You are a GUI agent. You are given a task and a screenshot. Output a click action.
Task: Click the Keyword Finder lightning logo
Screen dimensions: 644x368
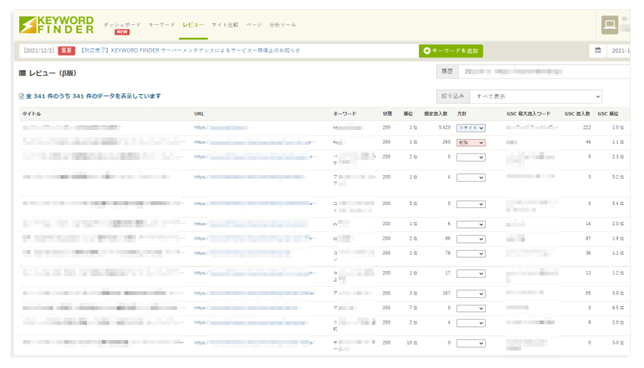click(x=28, y=25)
